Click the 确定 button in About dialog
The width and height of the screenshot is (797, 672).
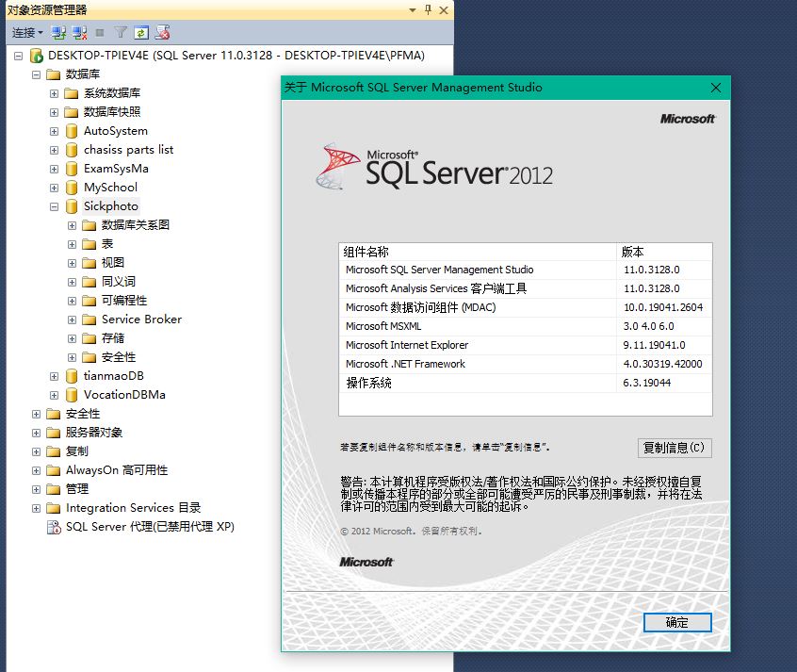677,623
